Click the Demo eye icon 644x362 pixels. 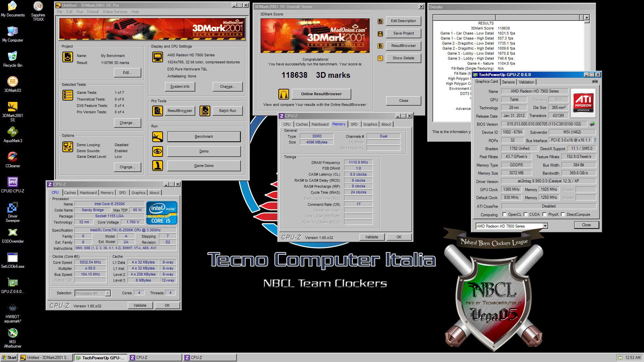click(x=157, y=151)
